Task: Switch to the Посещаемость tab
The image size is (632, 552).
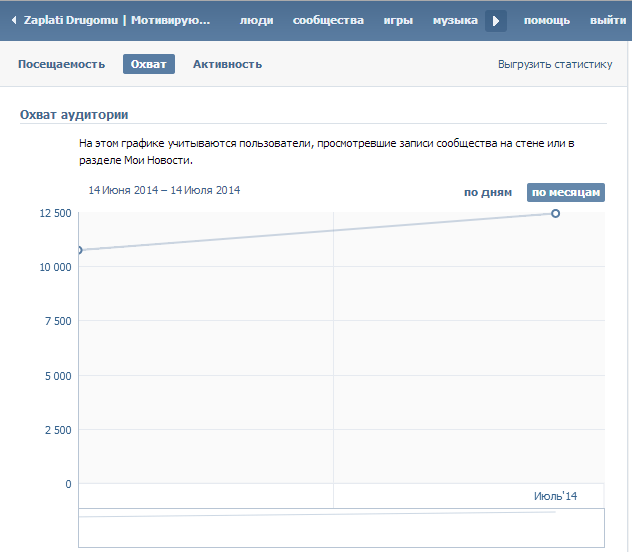Action: [x=61, y=64]
